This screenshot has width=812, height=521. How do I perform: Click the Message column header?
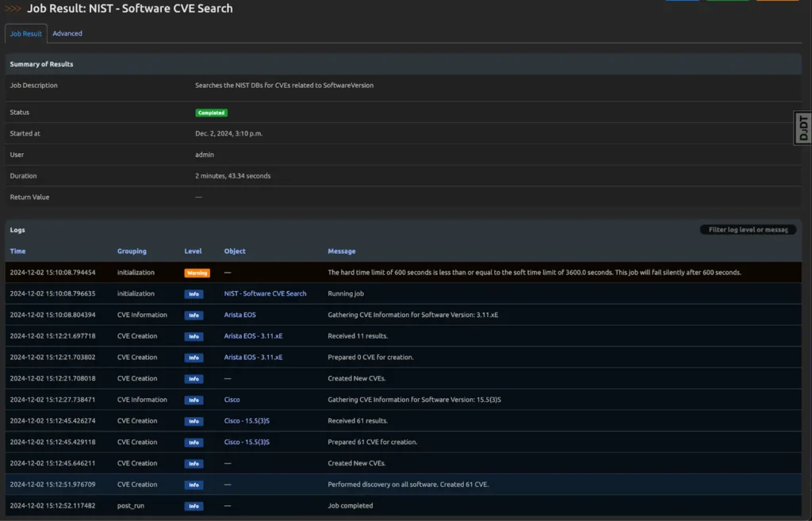pyautogui.click(x=342, y=251)
